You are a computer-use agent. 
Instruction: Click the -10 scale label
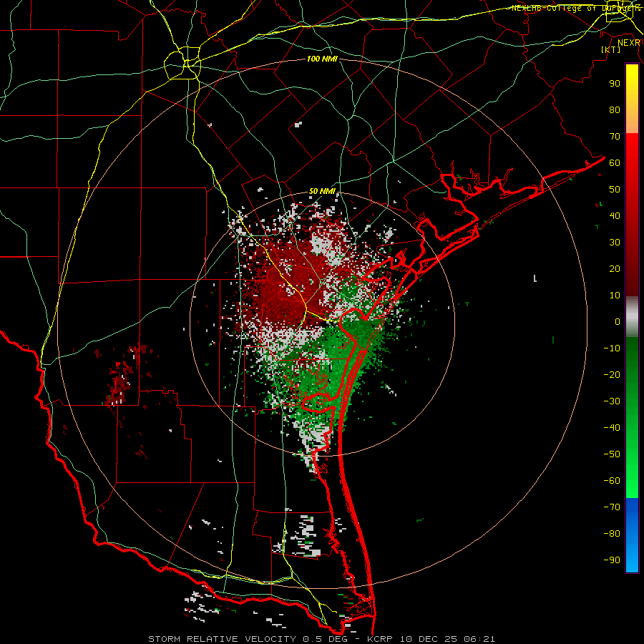(x=612, y=348)
